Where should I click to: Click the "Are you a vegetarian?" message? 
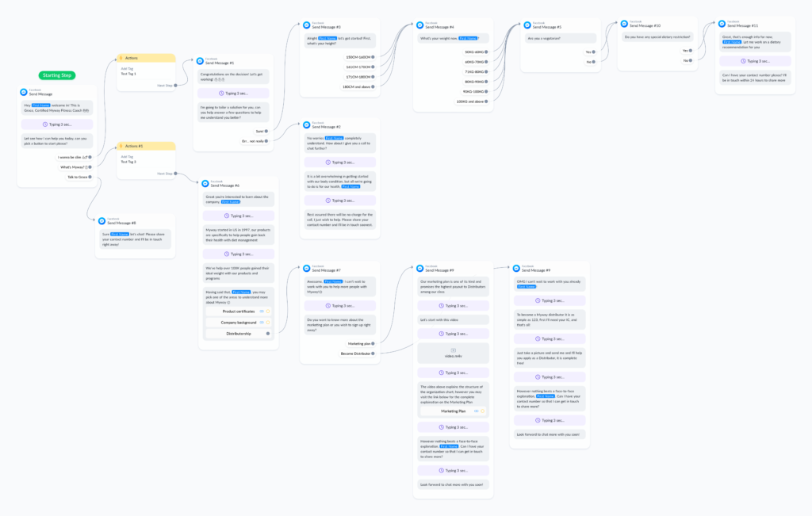[x=561, y=38]
